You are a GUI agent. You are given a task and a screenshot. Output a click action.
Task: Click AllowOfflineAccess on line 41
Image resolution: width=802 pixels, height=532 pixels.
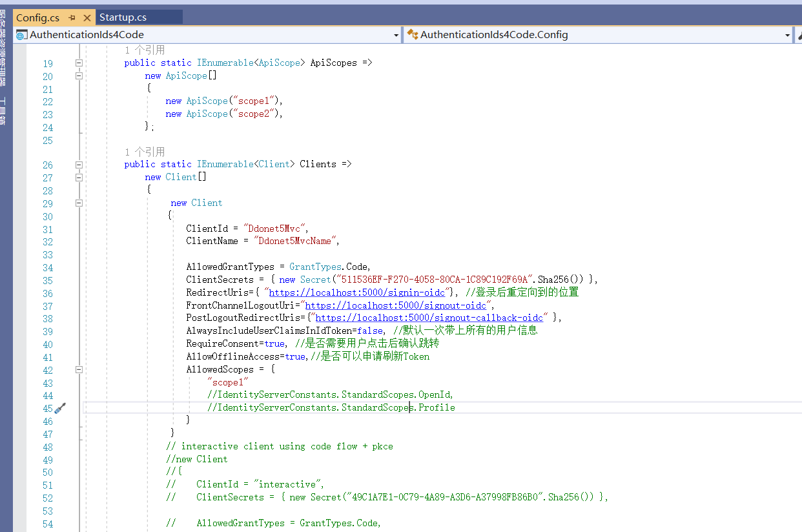pyautogui.click(x=233, y=356)
